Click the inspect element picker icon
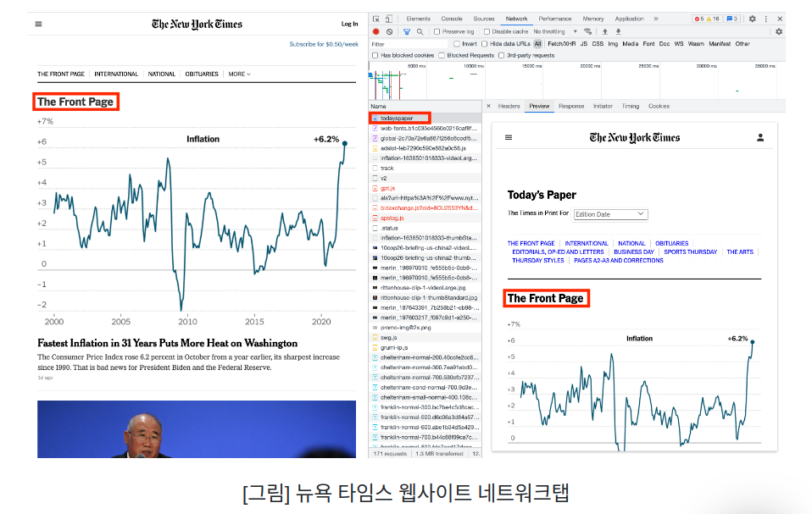The width and height of the screenshot is (812, 514). [376, 19]
